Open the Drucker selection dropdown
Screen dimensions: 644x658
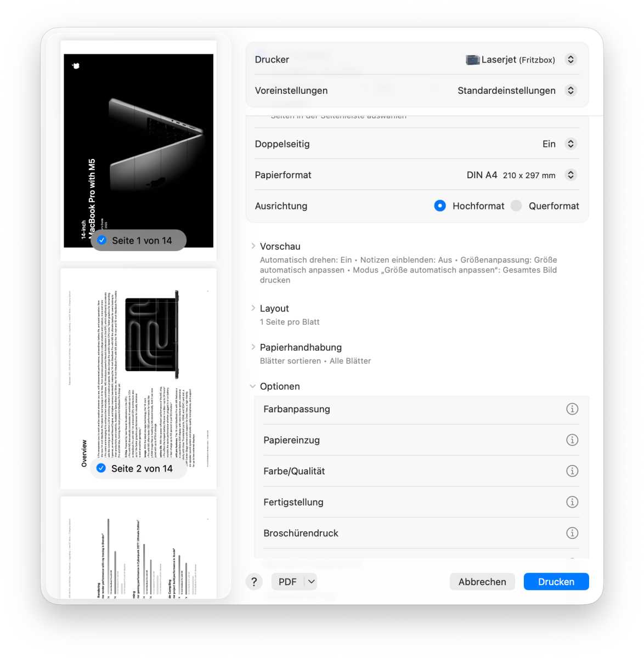570,59
